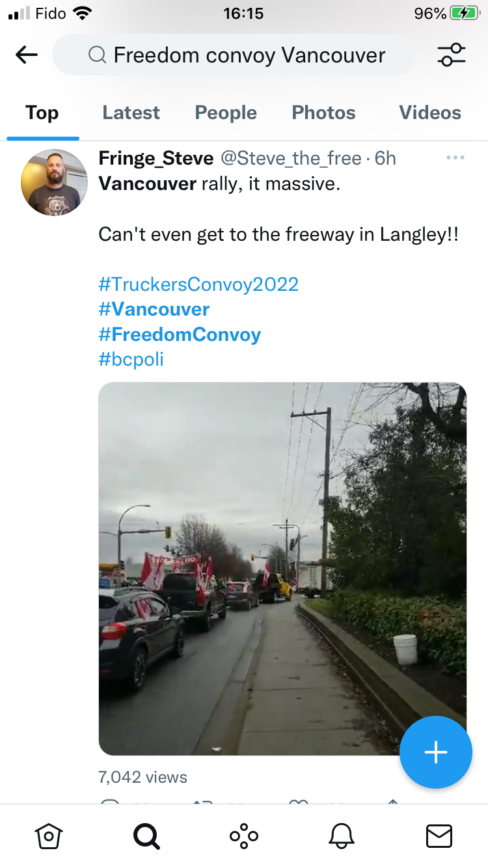Open Notifications bell icon
This screenshot has height=868, width=488.
pos(342,836)
